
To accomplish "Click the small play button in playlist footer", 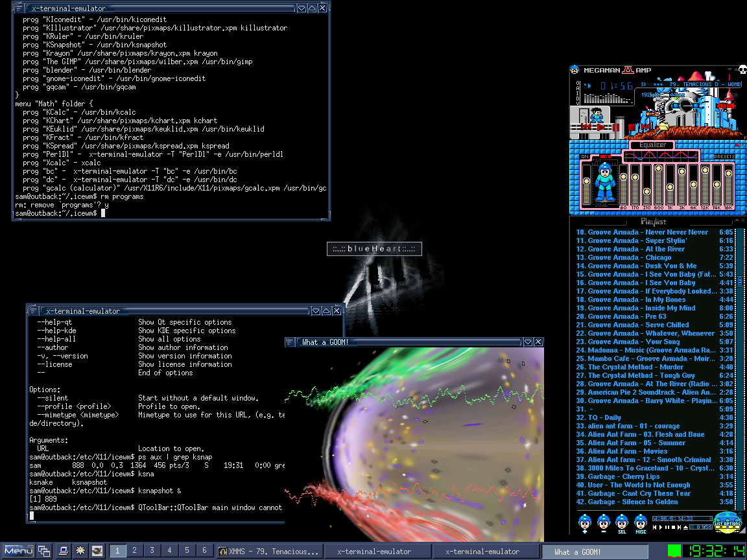I will 661,527.
